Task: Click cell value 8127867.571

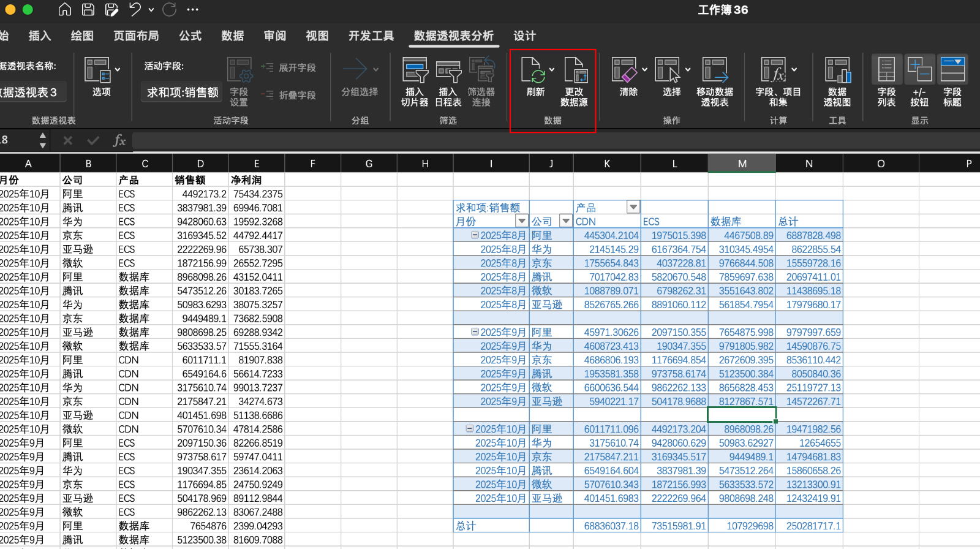Action: click(x=742, y=401)
